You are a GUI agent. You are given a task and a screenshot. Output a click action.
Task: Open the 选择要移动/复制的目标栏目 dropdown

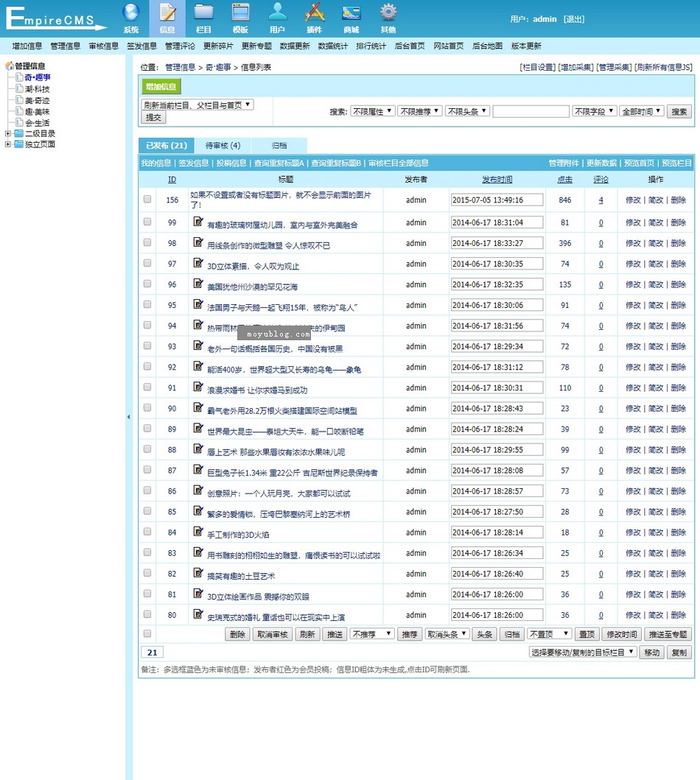(583, 652)
